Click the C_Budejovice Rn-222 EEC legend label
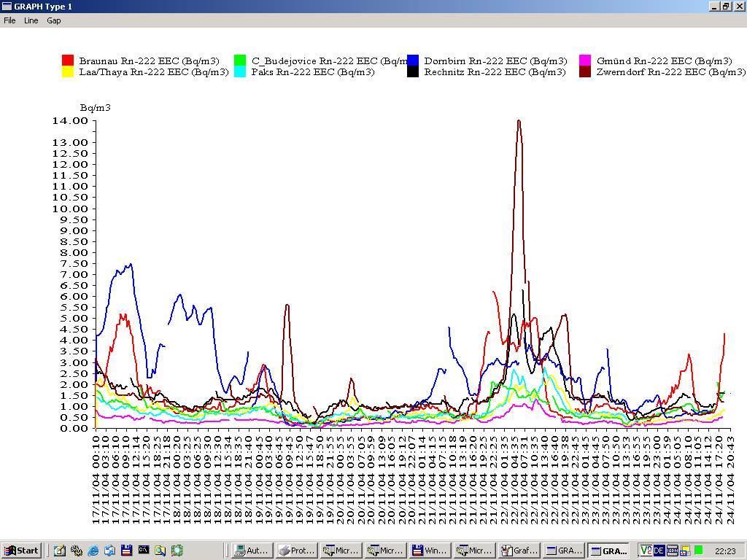Screen dimensions: 747x560 pos(329,61)
